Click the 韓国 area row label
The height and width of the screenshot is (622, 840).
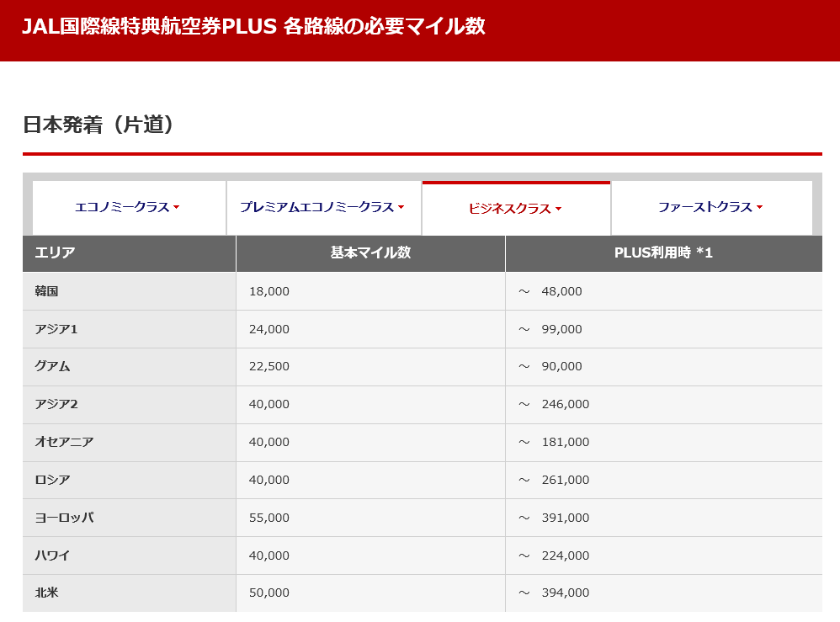pos(46,291)
